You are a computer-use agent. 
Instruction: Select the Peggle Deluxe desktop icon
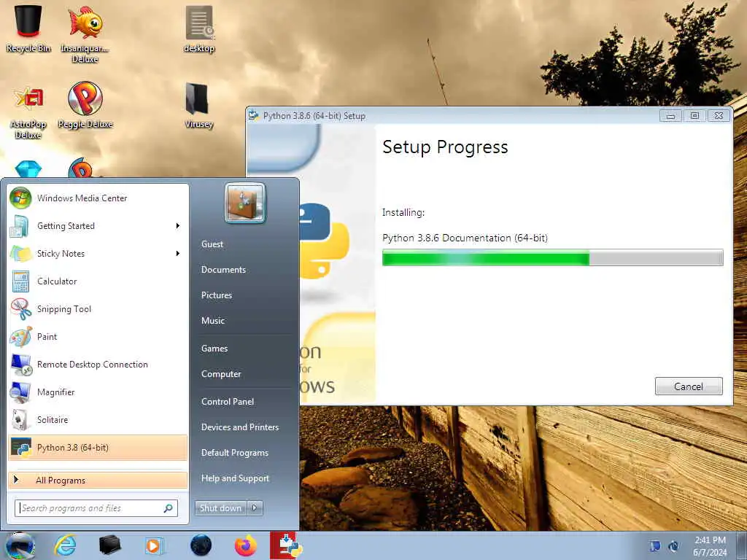pos(85,105)
